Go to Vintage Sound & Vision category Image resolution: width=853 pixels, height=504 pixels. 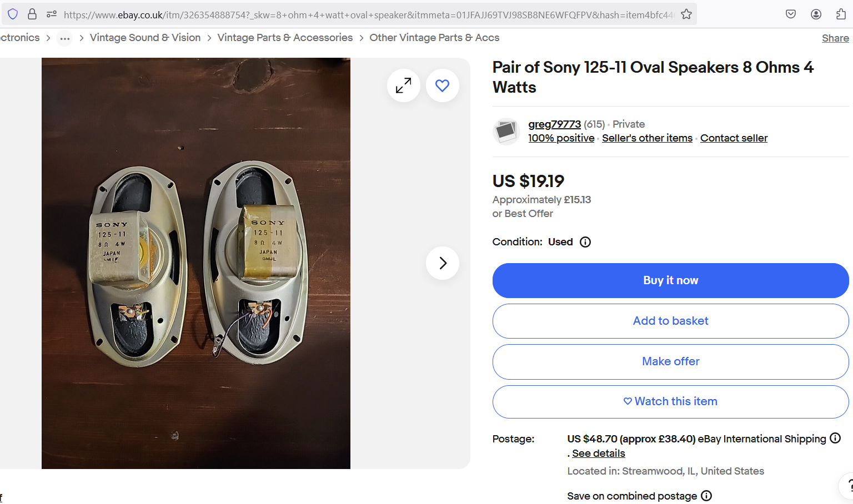(x=145, y=38)
